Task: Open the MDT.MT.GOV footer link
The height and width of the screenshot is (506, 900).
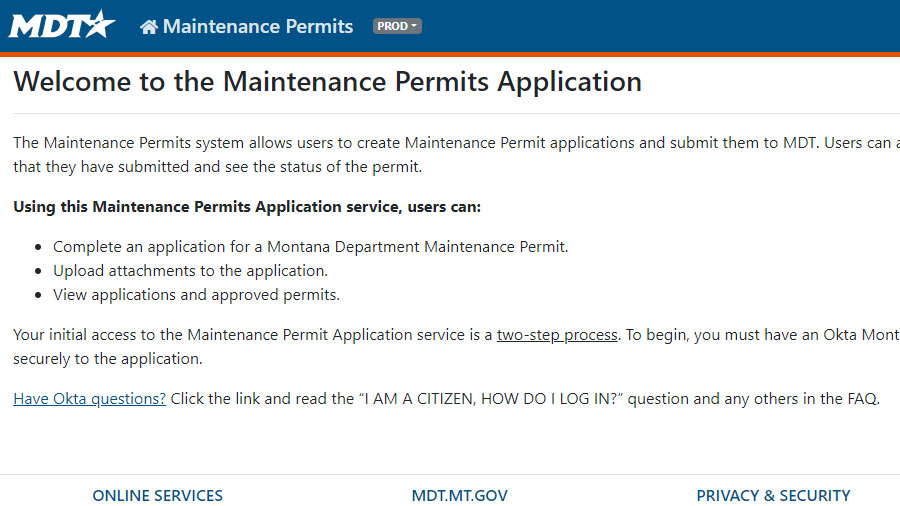Action: (460, 495)
